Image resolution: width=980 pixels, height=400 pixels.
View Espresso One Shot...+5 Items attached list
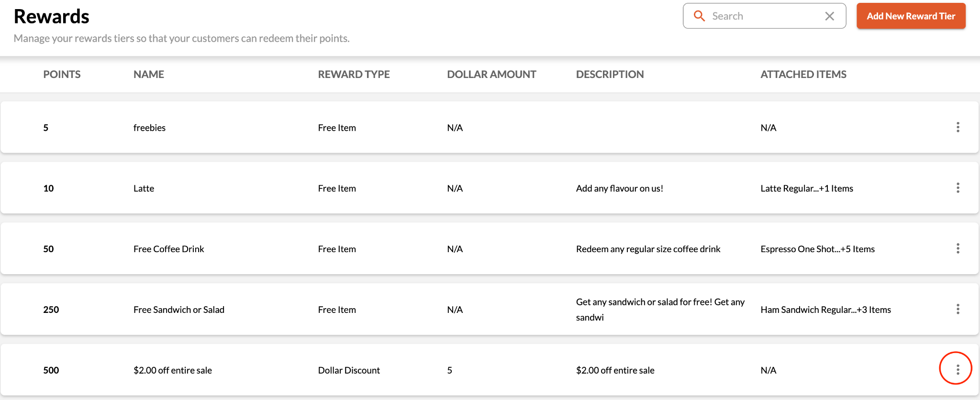pyautogui.click(x=817, y=249)
